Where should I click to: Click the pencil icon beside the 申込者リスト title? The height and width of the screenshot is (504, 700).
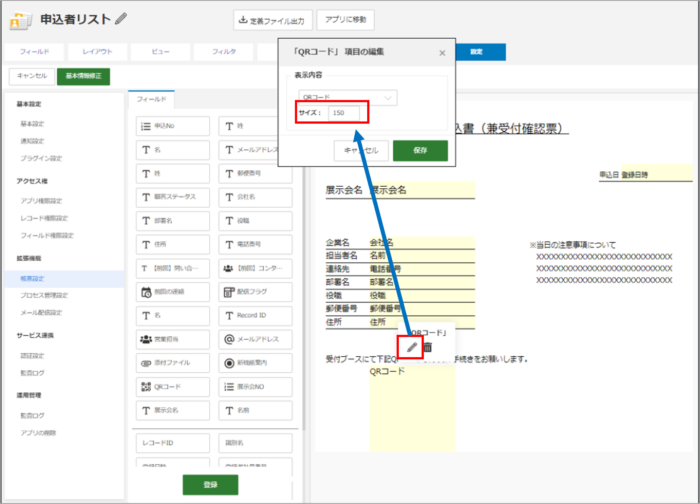pyautogui.click(x=121, y=19)
